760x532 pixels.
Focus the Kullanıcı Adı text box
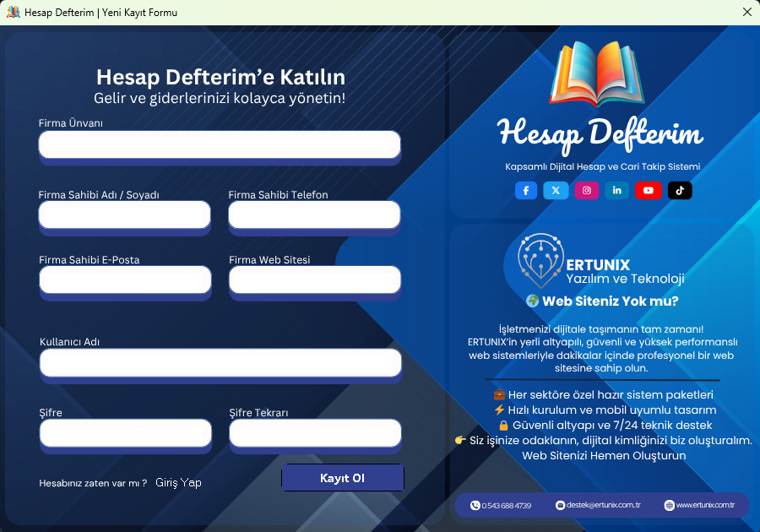220,363
